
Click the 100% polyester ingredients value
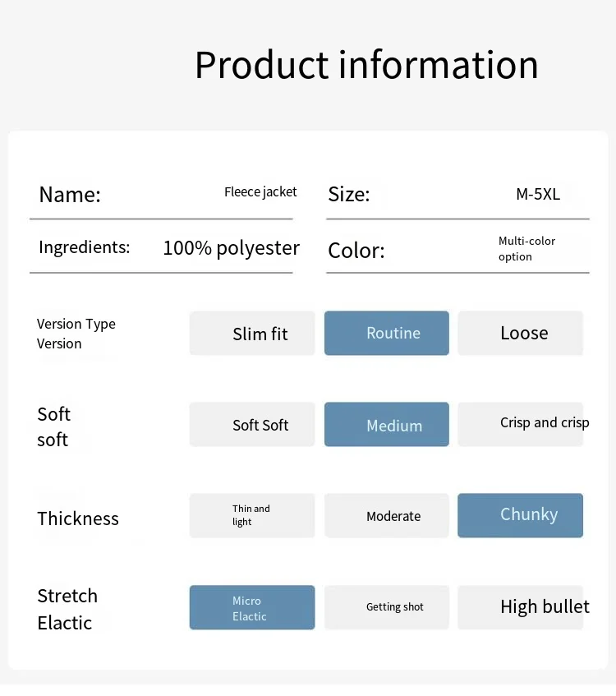tap(231, 248)
